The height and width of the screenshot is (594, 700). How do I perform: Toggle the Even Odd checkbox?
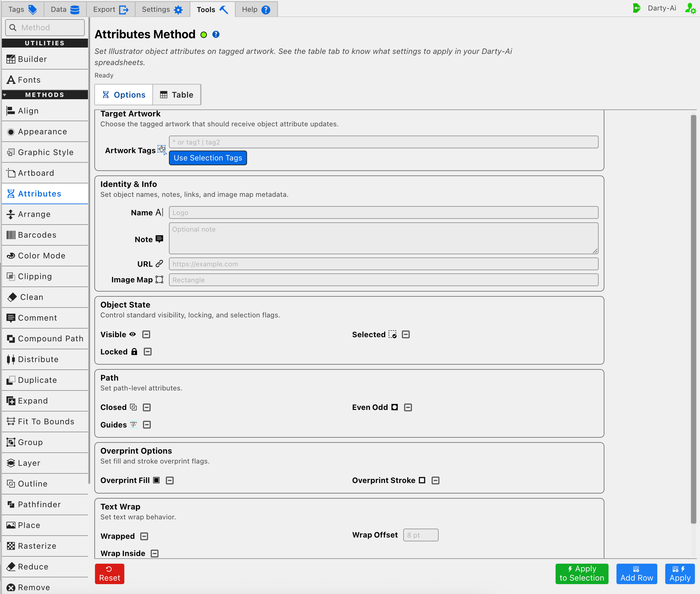tap(408, 407)
